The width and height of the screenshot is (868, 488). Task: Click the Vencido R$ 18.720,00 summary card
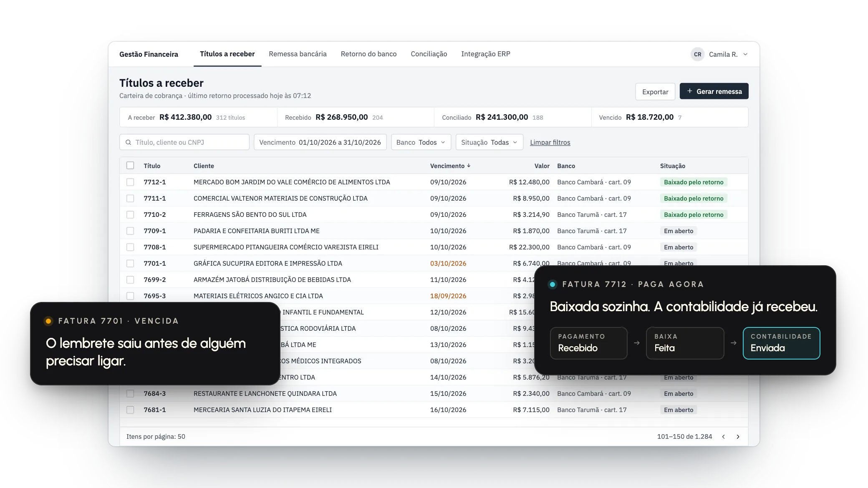coord(669,117)
